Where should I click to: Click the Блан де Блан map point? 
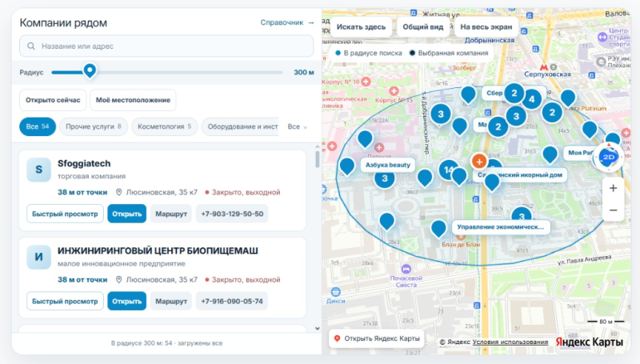[x=461, y=237]
